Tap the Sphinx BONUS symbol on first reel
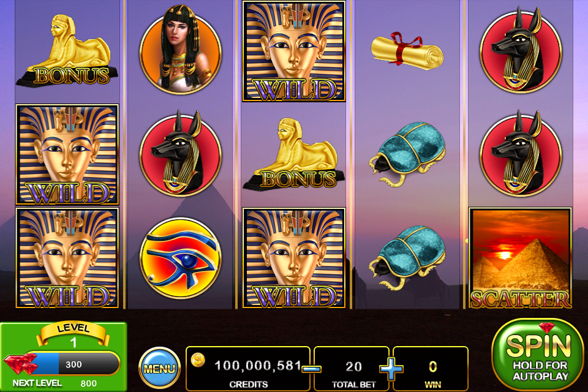 [x=67, y=51]
